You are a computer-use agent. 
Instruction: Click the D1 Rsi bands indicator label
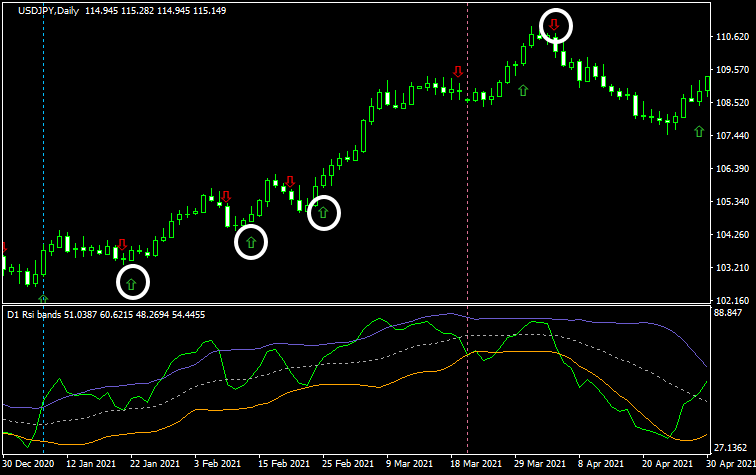[x=34, y=314]
